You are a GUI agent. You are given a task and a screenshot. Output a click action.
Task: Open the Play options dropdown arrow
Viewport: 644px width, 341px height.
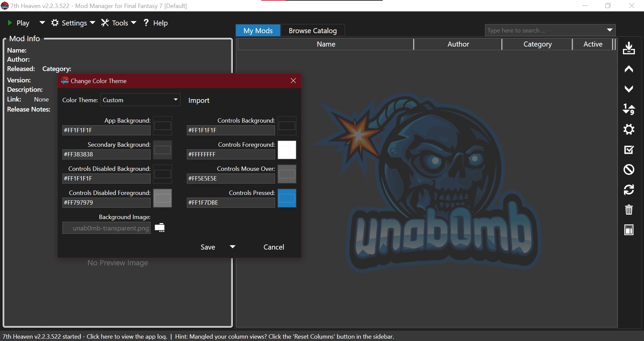[x=42, y=23]
